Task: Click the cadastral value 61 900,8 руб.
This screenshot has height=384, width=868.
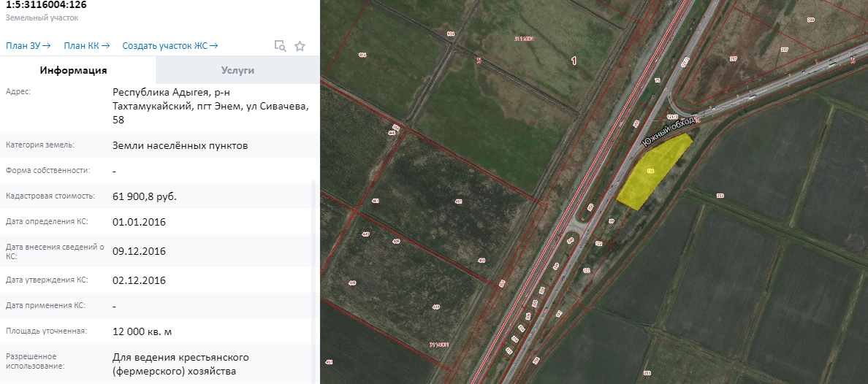Action: coord(145,196)
